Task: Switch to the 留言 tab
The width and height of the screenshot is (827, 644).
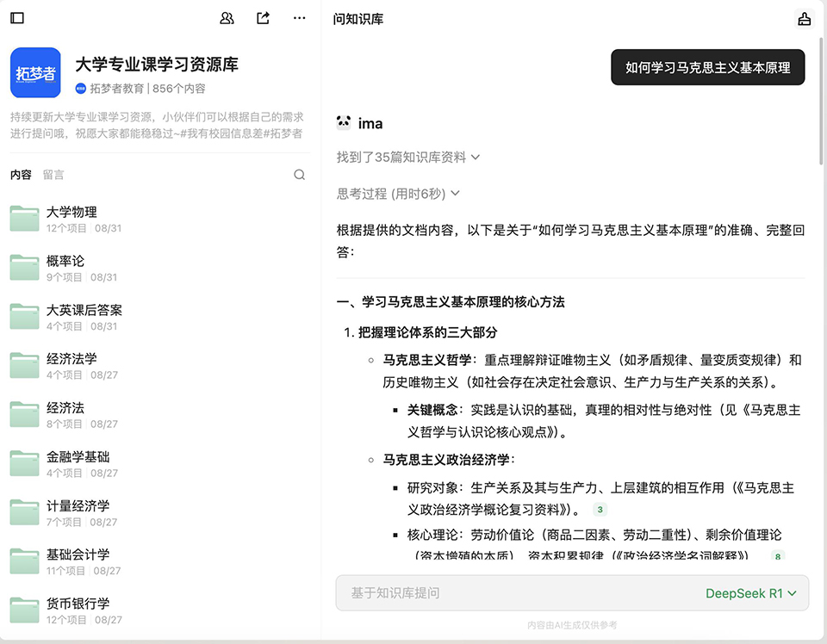Action: pos(53,175)
